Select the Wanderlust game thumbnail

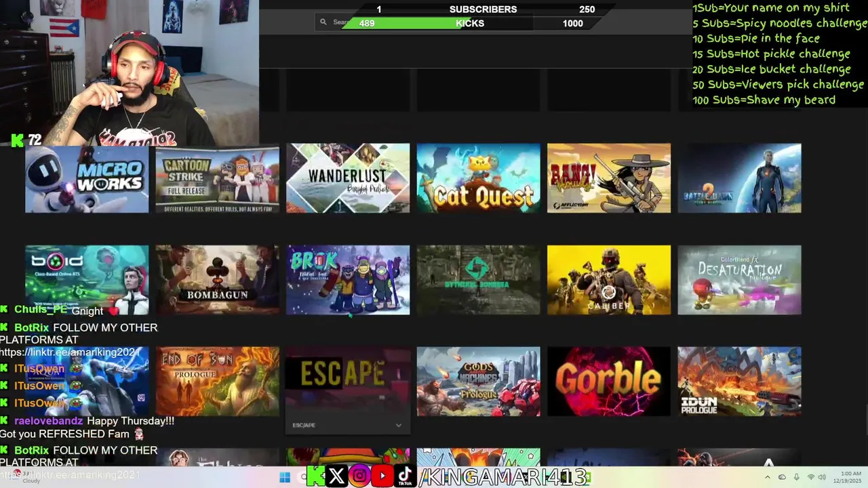[348, 178]
